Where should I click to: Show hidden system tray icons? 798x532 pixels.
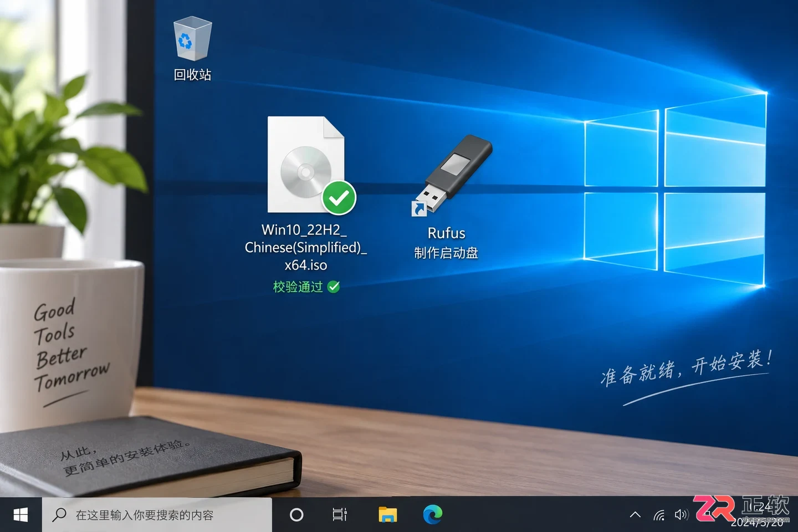635,515
